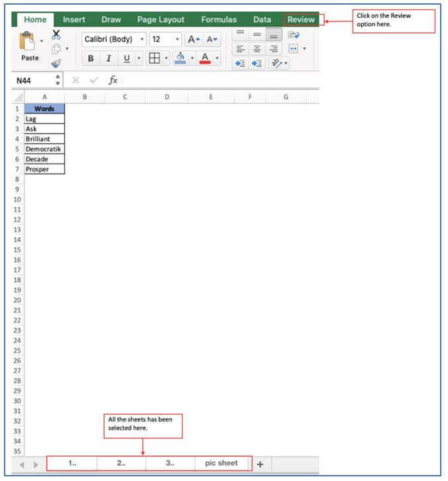Select the cell containing Brilliant
Viewport: 448px width, 481px height.
pos(44,139)
